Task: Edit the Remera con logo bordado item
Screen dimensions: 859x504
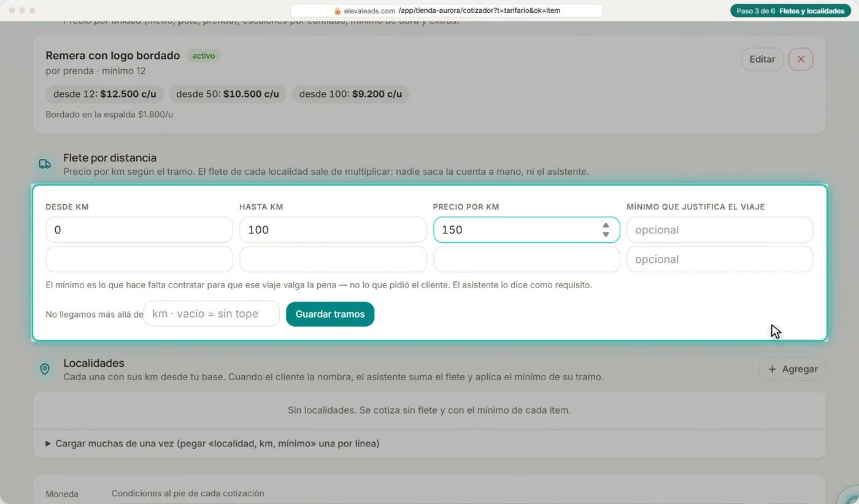Action: [x=762, y=59]
